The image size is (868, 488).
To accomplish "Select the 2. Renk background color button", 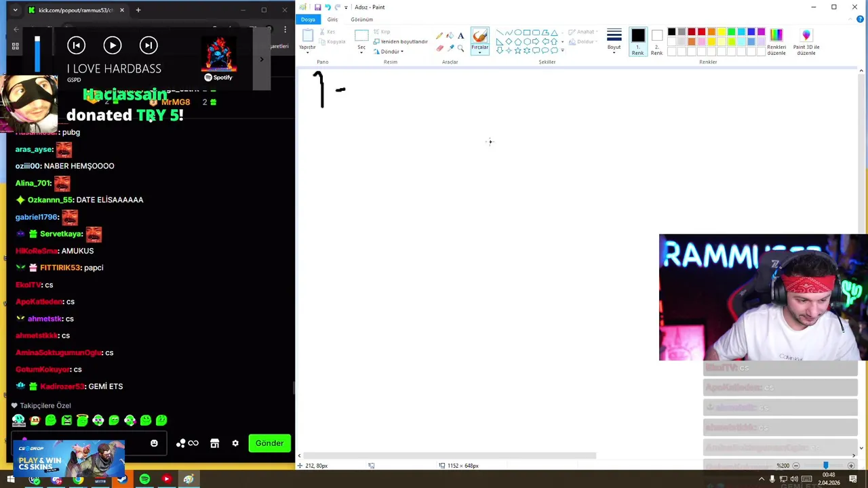I will click(656, 42).
